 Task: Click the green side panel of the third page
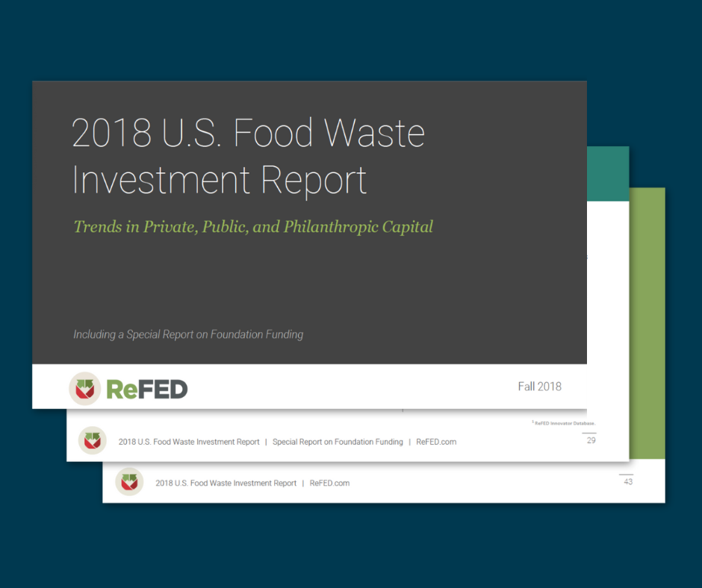click(647, 321)
